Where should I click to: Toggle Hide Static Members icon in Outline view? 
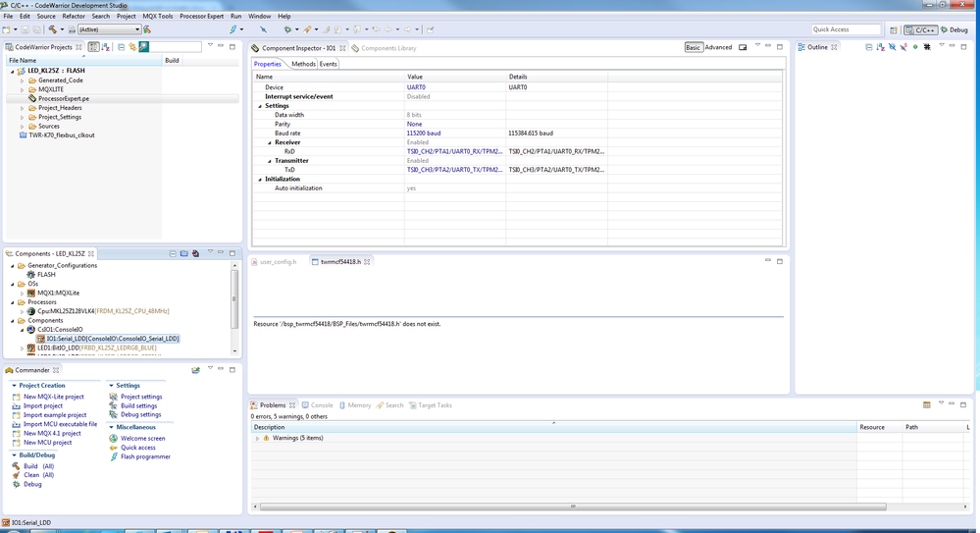(903, 47)
